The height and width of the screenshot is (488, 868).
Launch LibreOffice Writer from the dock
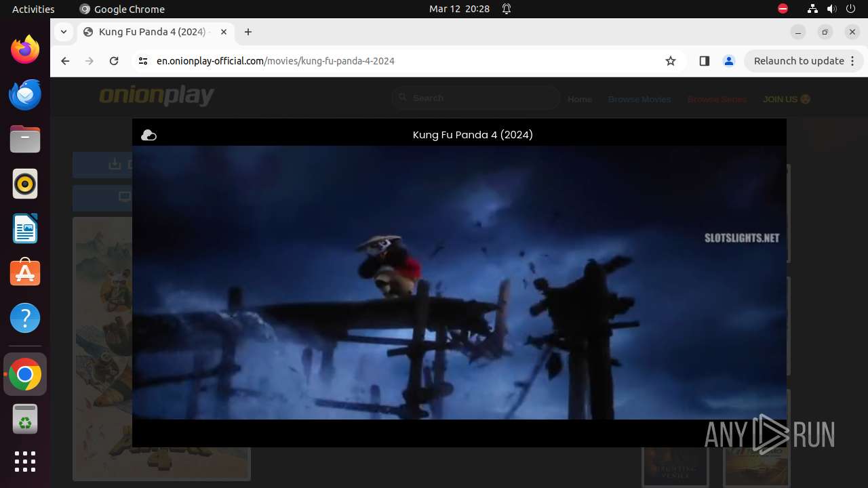(x=25, y=228)
